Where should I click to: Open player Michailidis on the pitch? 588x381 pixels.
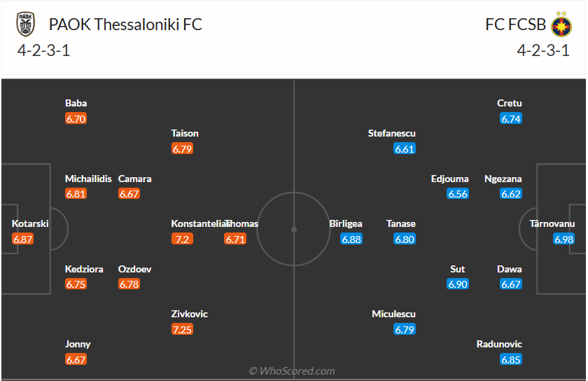(x=88, y=179)
